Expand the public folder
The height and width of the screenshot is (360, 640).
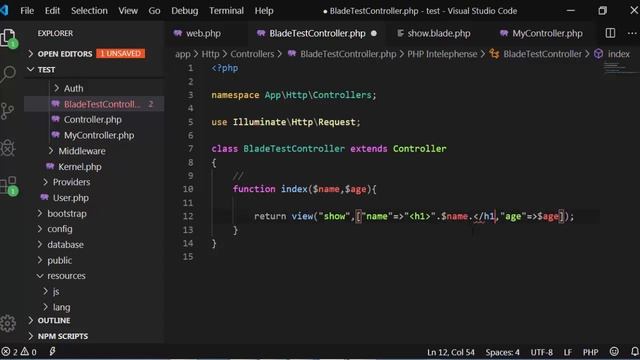pyautogui.click(x=40, y=260)
